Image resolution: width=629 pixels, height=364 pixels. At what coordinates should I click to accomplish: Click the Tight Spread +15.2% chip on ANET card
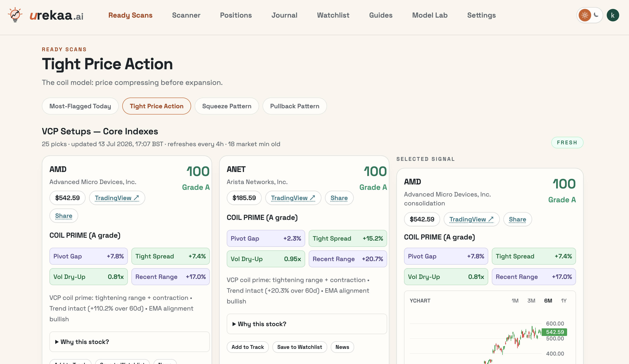point(348,238)
